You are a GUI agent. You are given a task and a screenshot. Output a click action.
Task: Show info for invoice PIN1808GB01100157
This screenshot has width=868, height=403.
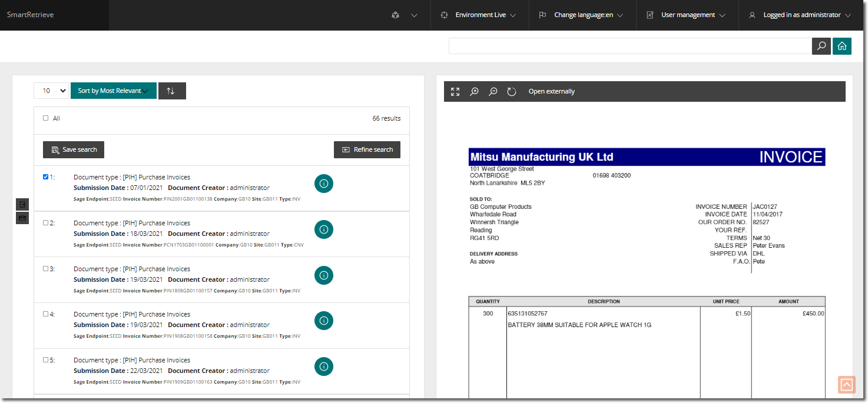tap(324, 275)
